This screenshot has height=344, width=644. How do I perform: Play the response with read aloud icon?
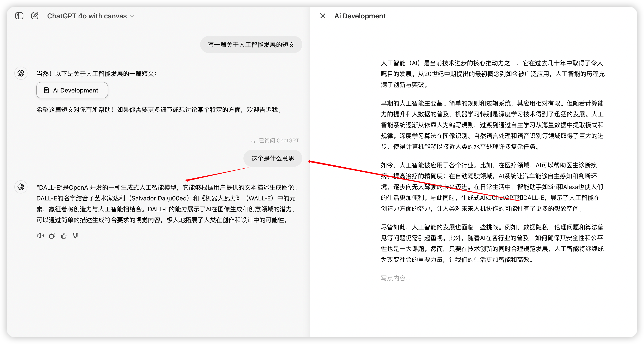(x=40, y=236)
